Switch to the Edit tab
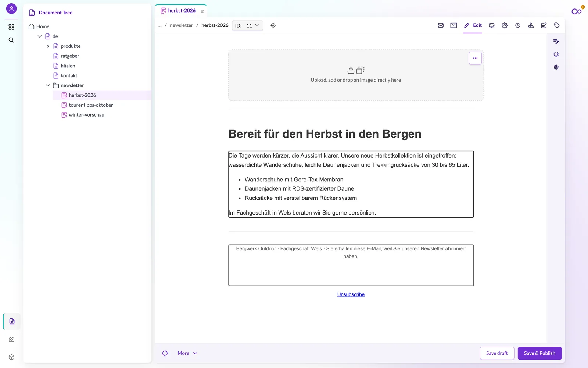 473,25
